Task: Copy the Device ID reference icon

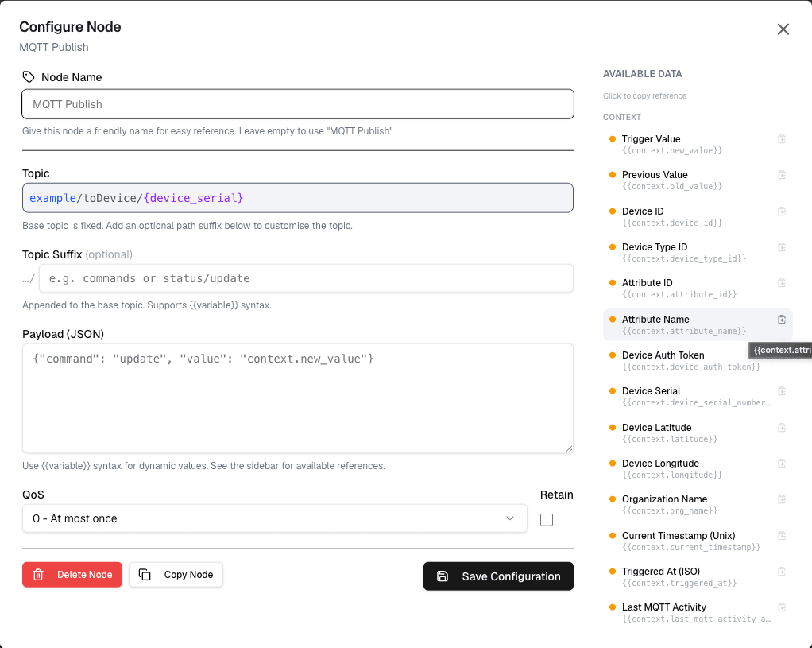Action: point(782,211)
